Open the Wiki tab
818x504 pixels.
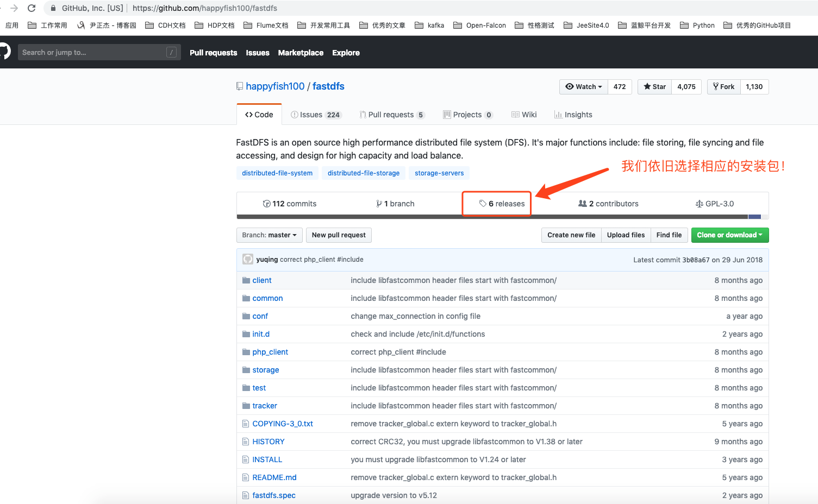point(524,115)
